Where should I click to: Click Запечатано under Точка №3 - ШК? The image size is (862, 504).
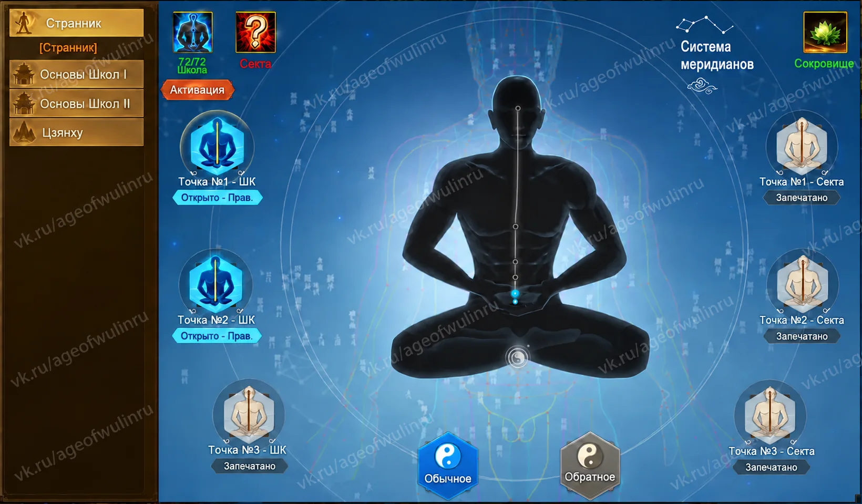tap(250, 466)
